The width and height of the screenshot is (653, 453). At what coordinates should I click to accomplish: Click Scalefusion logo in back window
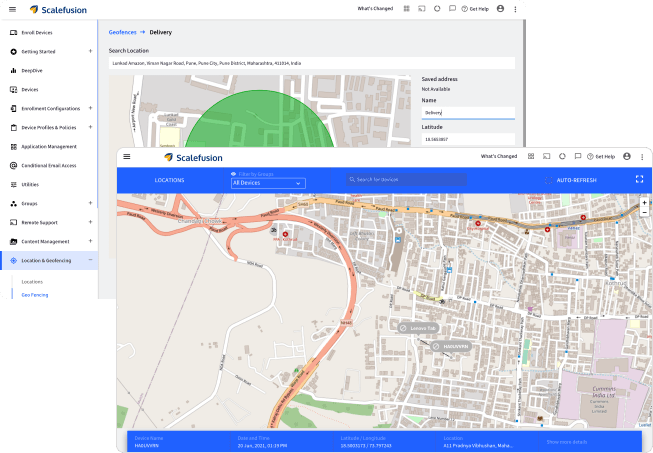[58, 10]
